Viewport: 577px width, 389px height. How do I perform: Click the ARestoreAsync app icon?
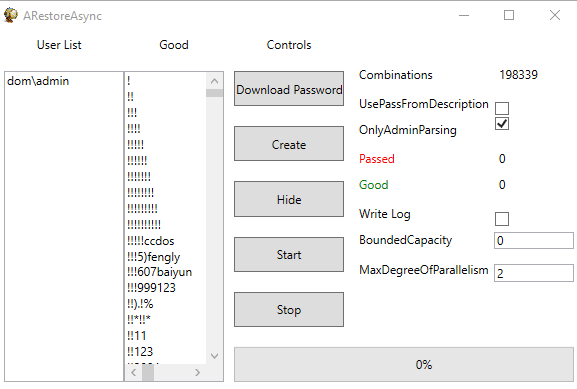point(11,15)
